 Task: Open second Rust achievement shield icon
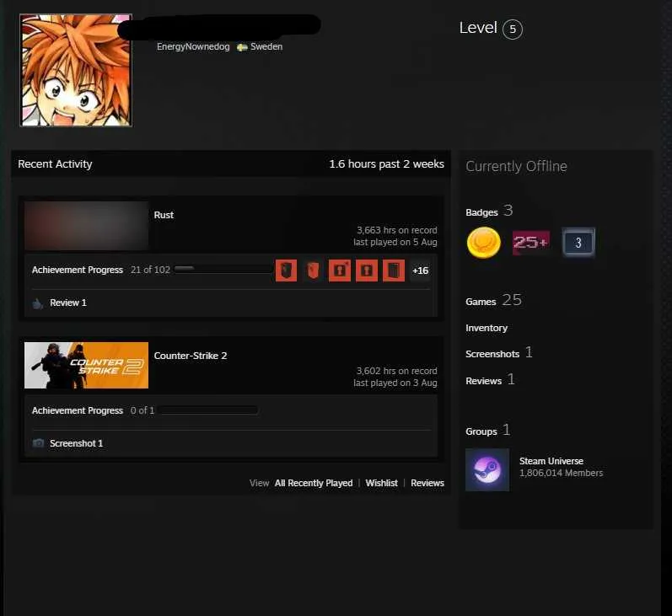point(313,271)
